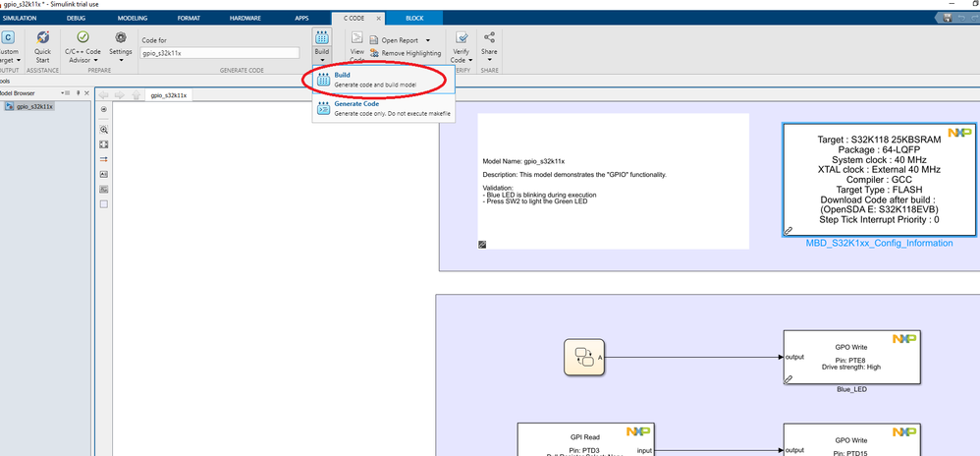The height and width of the screenshot is (456, 980).
Task: Click the Code for input field
Action: [219, 53]
